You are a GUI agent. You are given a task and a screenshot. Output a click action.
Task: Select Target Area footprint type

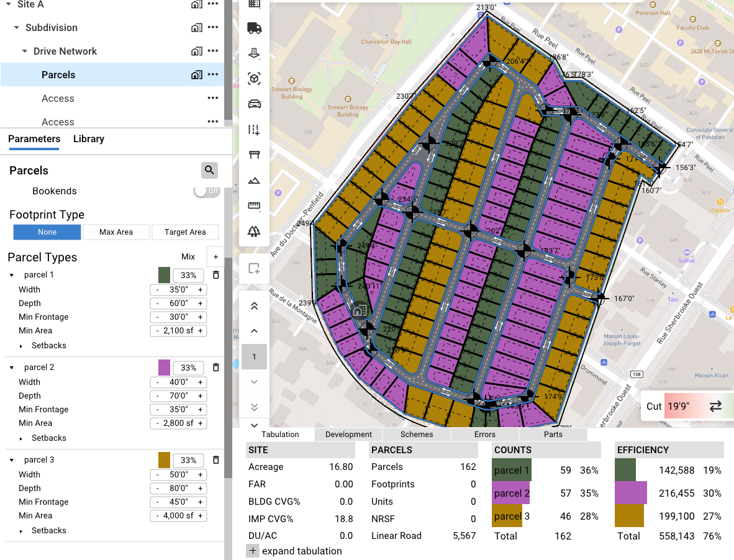click(185, 232)
